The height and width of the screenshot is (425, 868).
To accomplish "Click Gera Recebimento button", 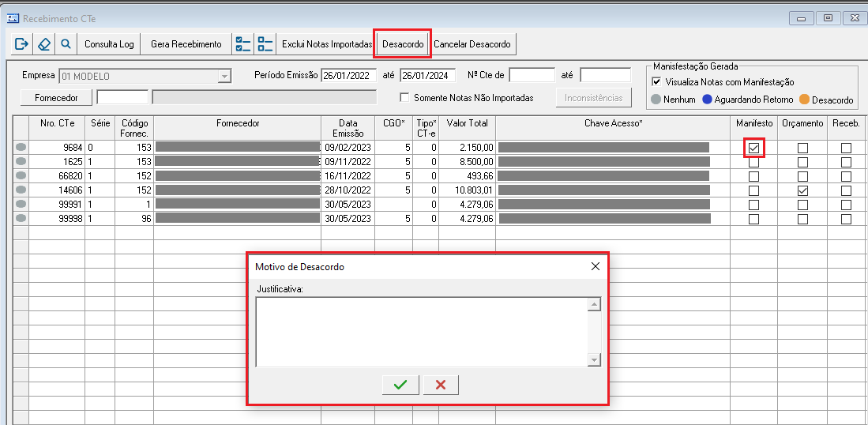I will point(186,43).
